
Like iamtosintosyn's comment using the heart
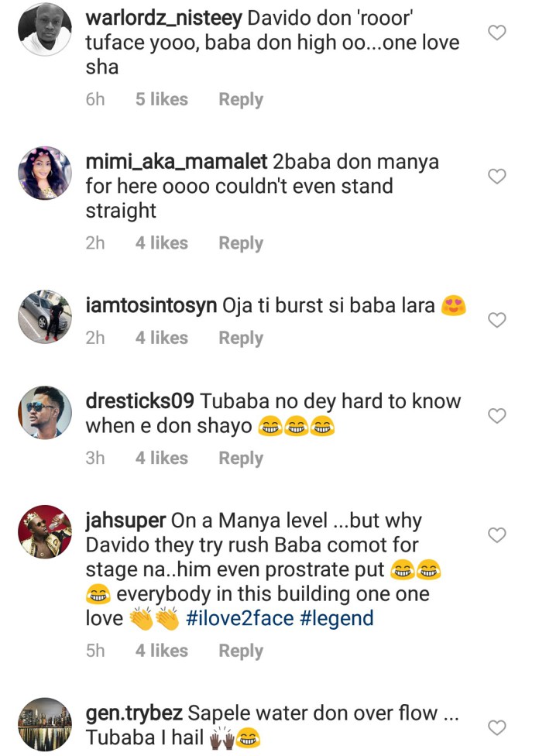click(496, 320)
